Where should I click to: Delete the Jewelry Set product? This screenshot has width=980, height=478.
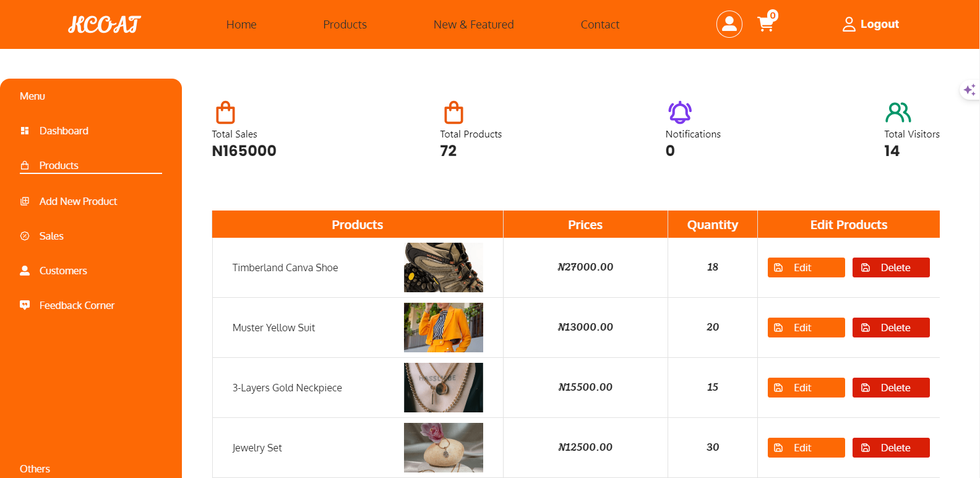click(x=891, y=447)
